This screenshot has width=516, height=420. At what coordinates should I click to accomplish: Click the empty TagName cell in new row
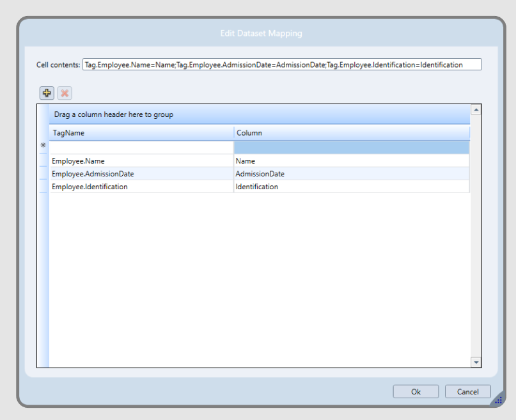pyautogui.click(x=141, y=147)
